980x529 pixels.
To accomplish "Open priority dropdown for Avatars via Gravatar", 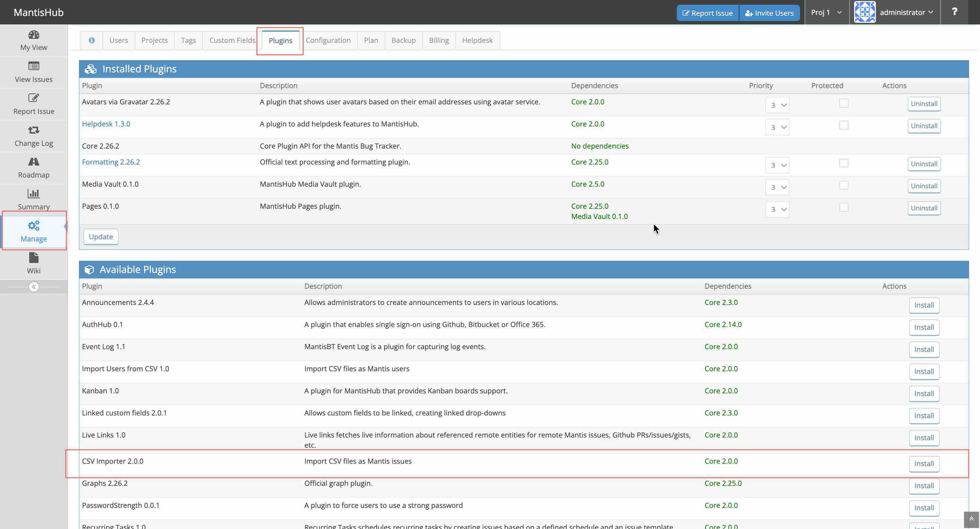I will click(x=777, y=105).
